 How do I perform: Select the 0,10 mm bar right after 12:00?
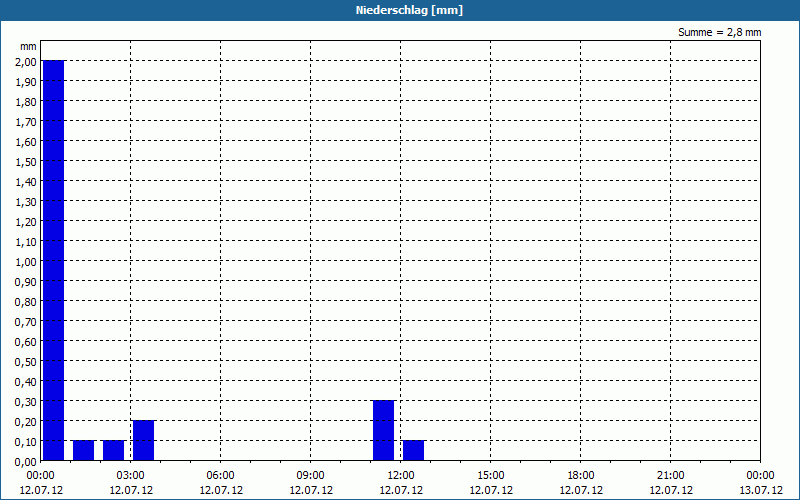click(x=413, y=451)
